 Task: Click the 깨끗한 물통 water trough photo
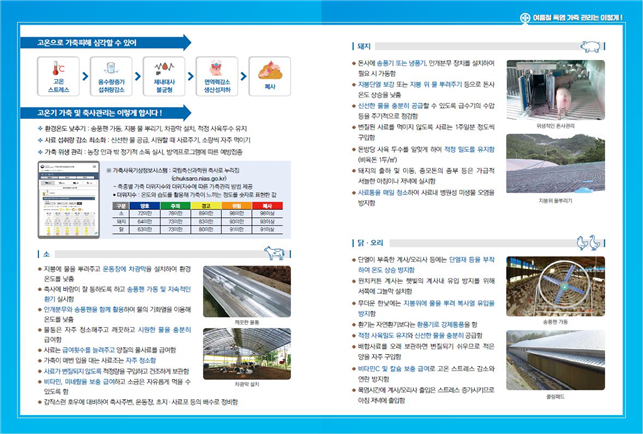tap(247, 291)
